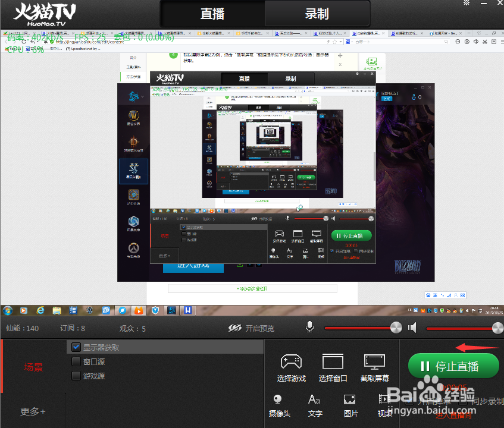Image resolution: width=504 pixels, height=428 pixels.
Task: Click the 仙能:140 status text
Action: coord(22,328)
